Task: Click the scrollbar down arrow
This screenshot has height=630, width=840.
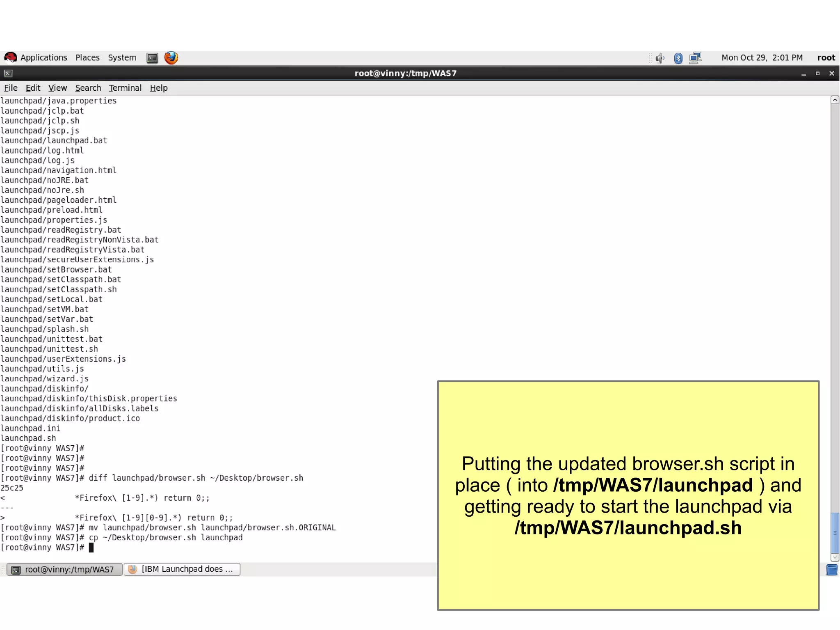Action: [x=835, y=558]
